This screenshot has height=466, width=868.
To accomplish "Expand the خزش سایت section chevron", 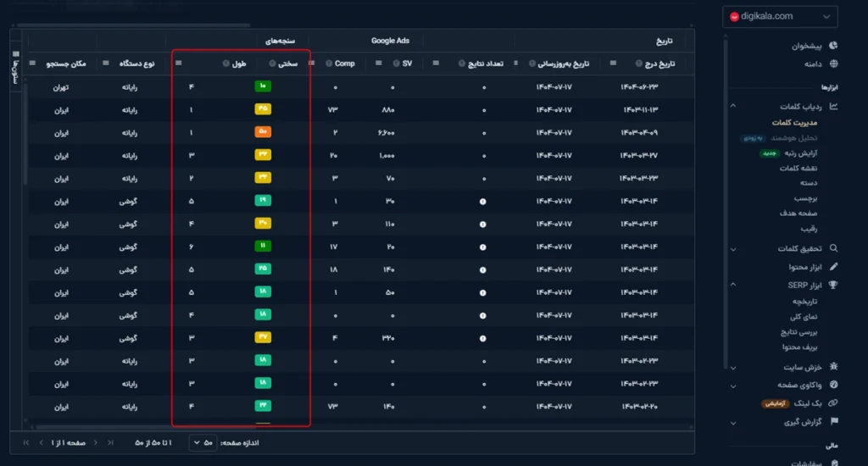I will click(733, 368).
